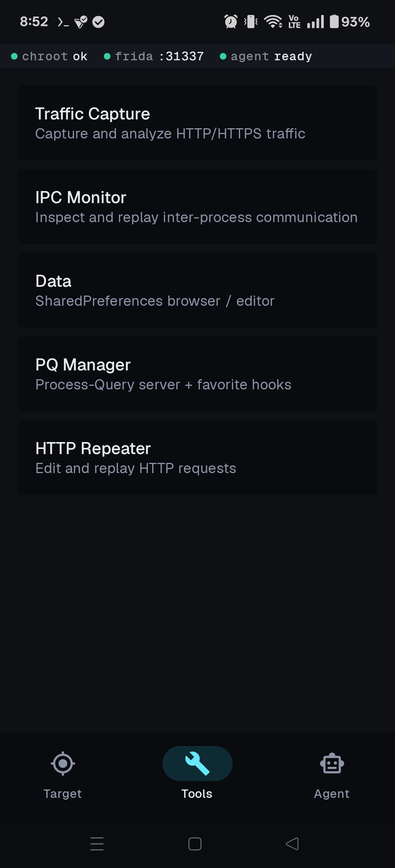
Task: Open the PQ Manager card
Action: click(197, 374)
